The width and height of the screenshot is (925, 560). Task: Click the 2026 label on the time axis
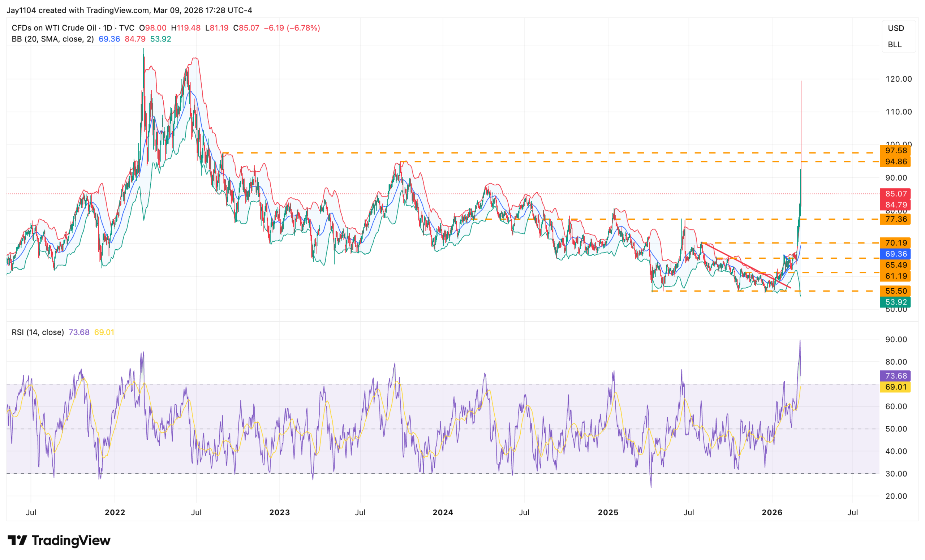coord(772,512)
